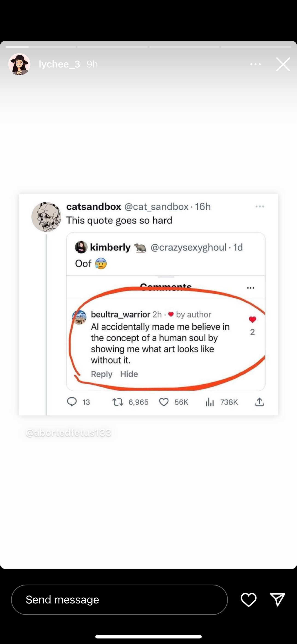The height and width of the screenshot is (644, 297).
Task: Tap the second story progress bar segment
Action: (x=113, y=47)
